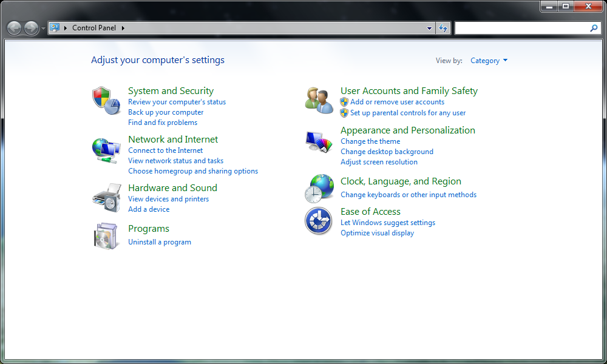Click Uninstall a program
The image size is (607, 364).
click(x=160, y=242)
